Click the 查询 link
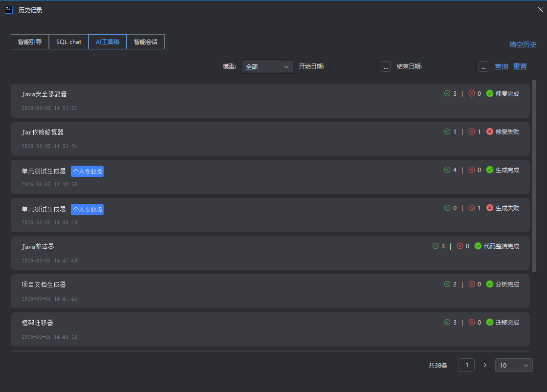 [501, 66]
